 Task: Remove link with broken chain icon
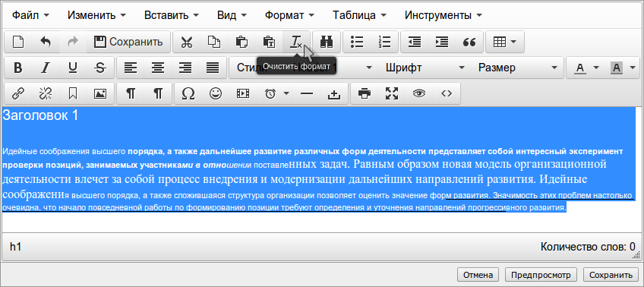click(x=46, y=93)
